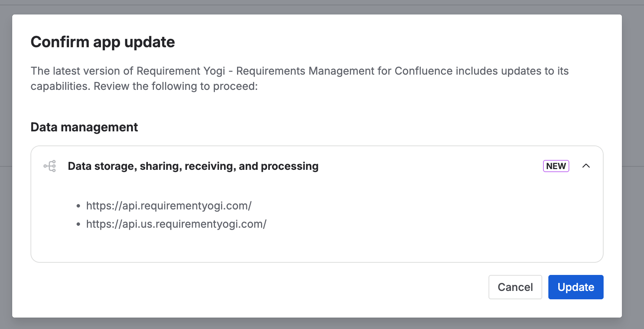Collapse the data storage section chevron
The height and width of the screenshot is (329, 644).
point(586,166)
